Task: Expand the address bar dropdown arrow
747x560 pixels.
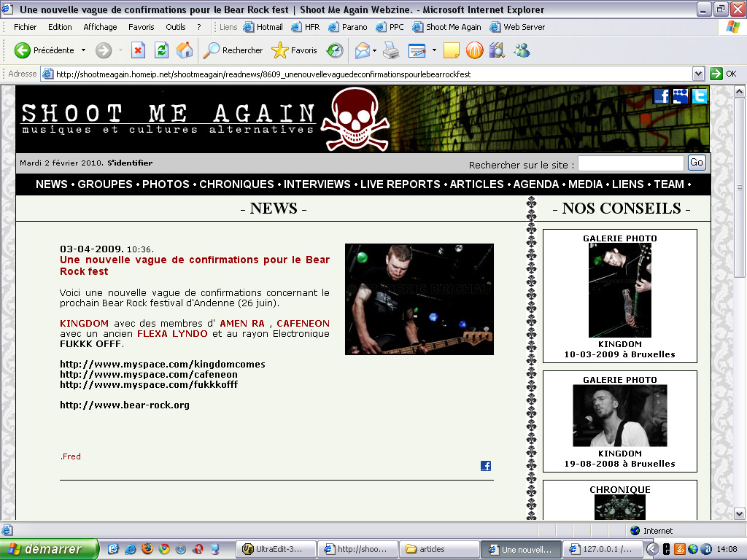Action: 698,74
